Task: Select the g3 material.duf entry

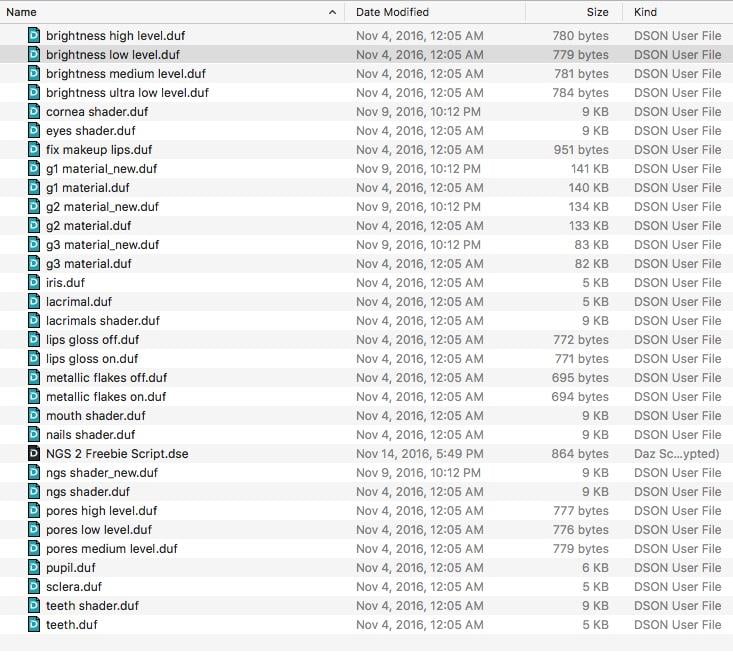Action: click(x=88, y=264)
